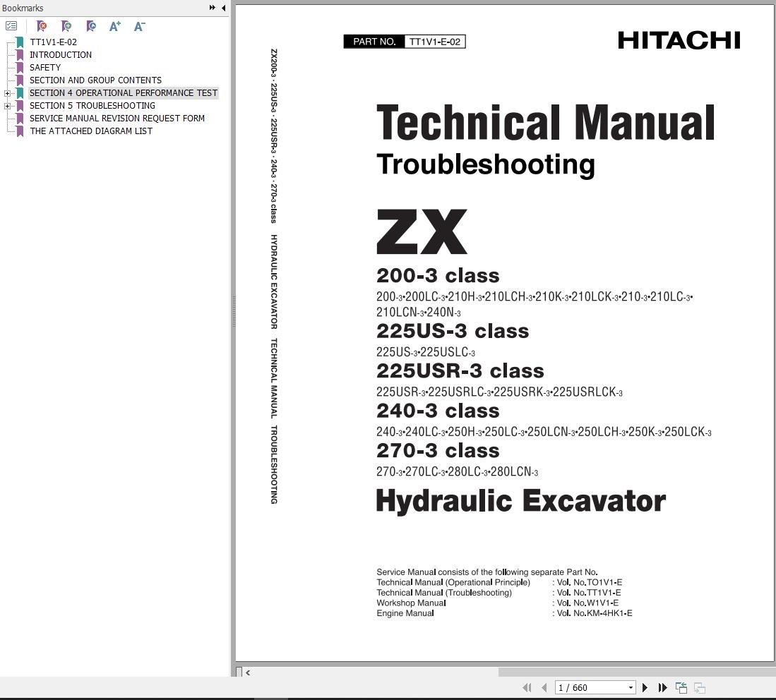Click the add new bookmark icon
This screenshot has height=700, width=776.
coord(66,25)
